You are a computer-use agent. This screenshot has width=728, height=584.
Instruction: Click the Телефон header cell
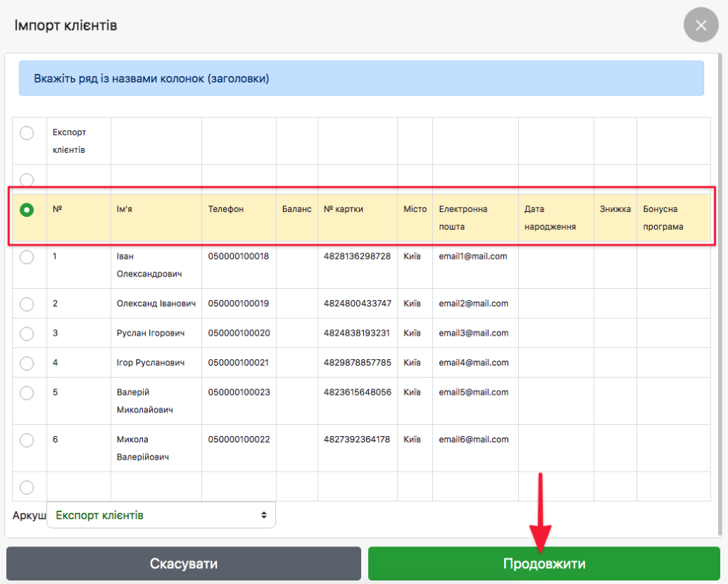pos(226,210)
